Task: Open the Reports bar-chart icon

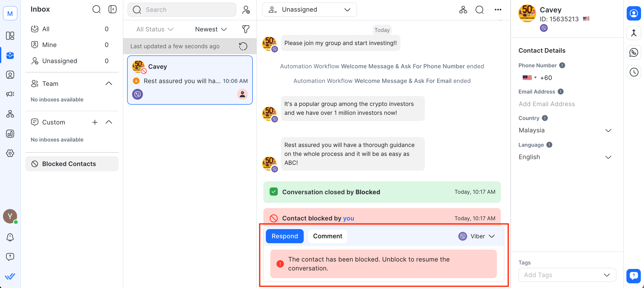Action: (10, 134)
